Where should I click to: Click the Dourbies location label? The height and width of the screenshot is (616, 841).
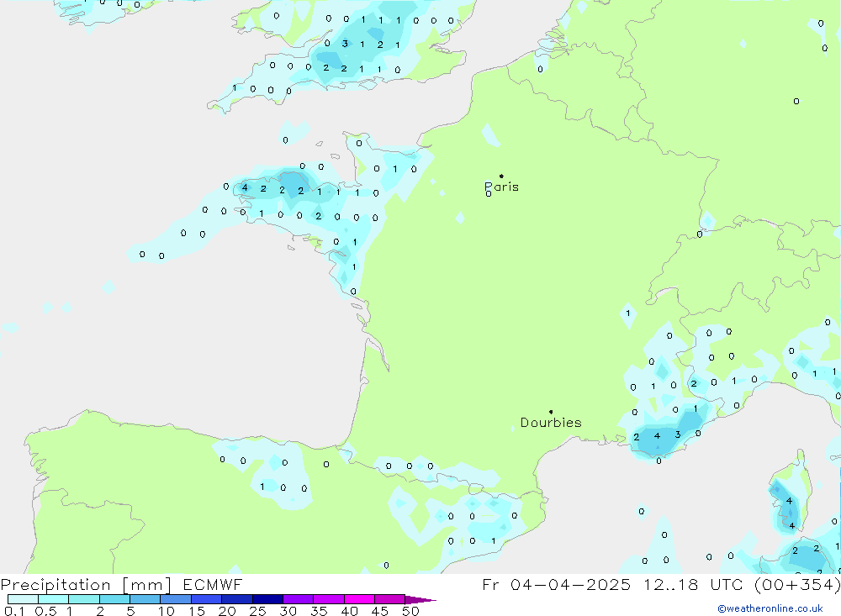(551, 423)
